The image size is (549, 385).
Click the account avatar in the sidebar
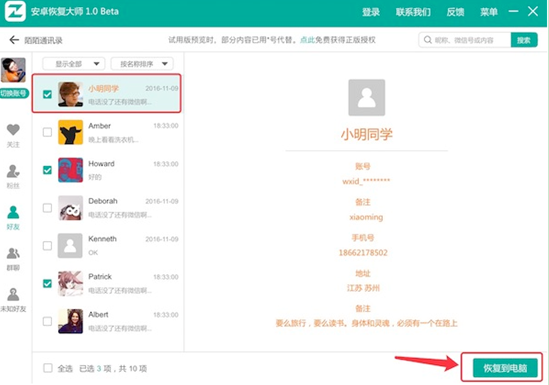click(13, 70)
